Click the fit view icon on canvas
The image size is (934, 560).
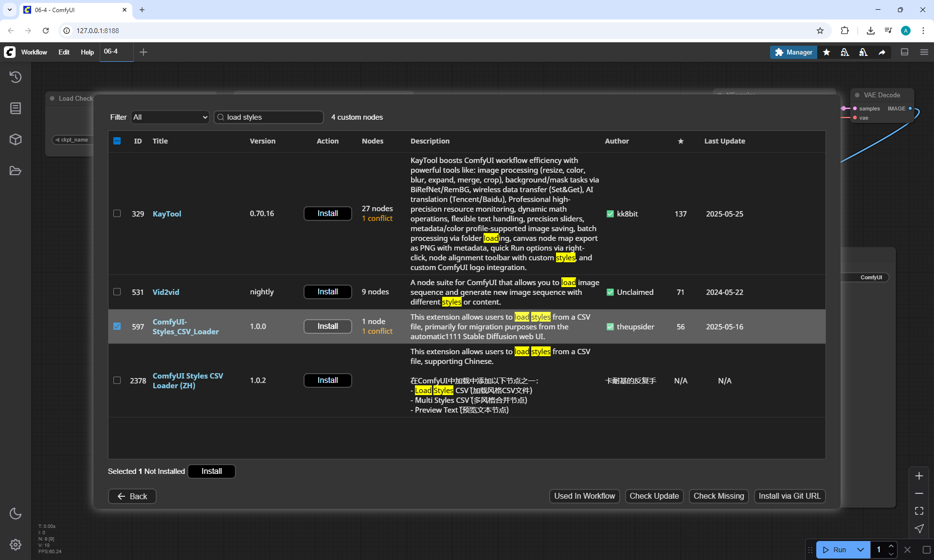(x=919, y=511)
